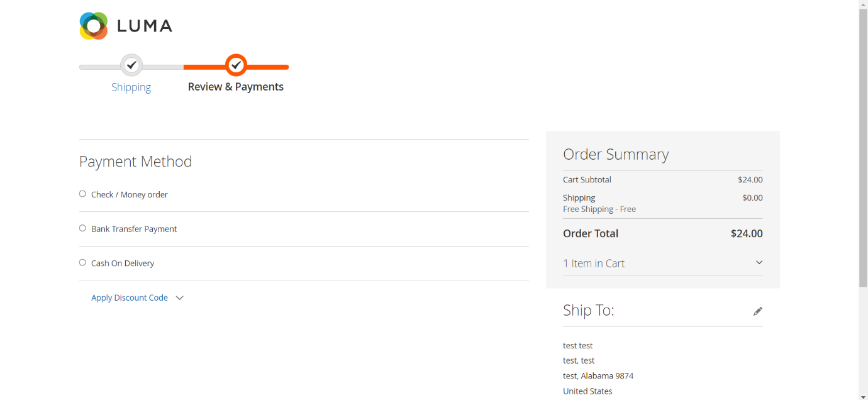The image size is (868, 400).
Task: Pick the Cash On Delivery radio button
Action: coord(82,262)
